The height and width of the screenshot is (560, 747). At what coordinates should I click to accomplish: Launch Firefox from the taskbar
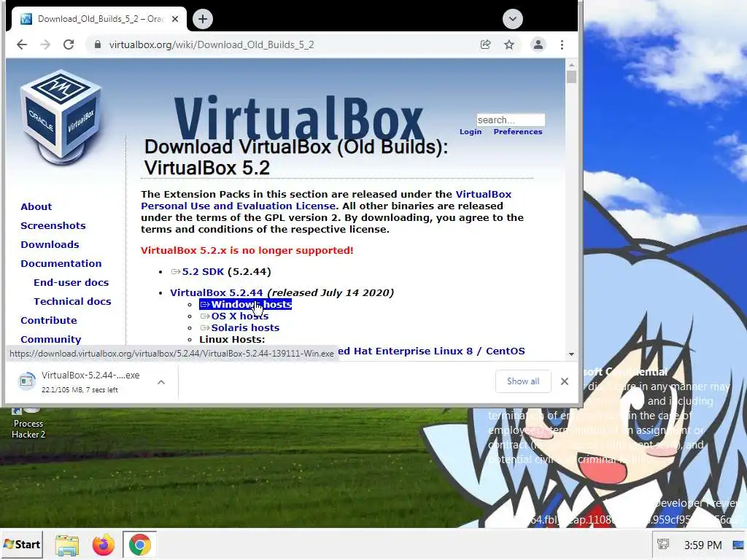(104, 545)
